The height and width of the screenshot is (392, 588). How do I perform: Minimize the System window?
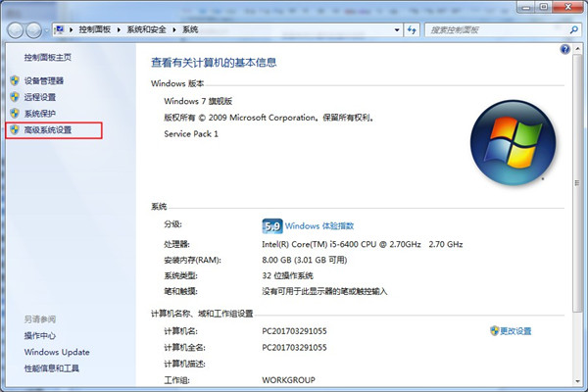pyautogui.click(x=525, y=7)
